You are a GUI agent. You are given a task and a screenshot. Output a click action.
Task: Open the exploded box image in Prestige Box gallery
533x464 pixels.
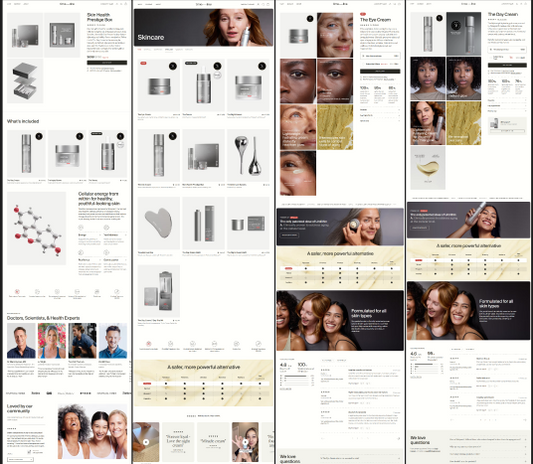[x=25, y=81]
